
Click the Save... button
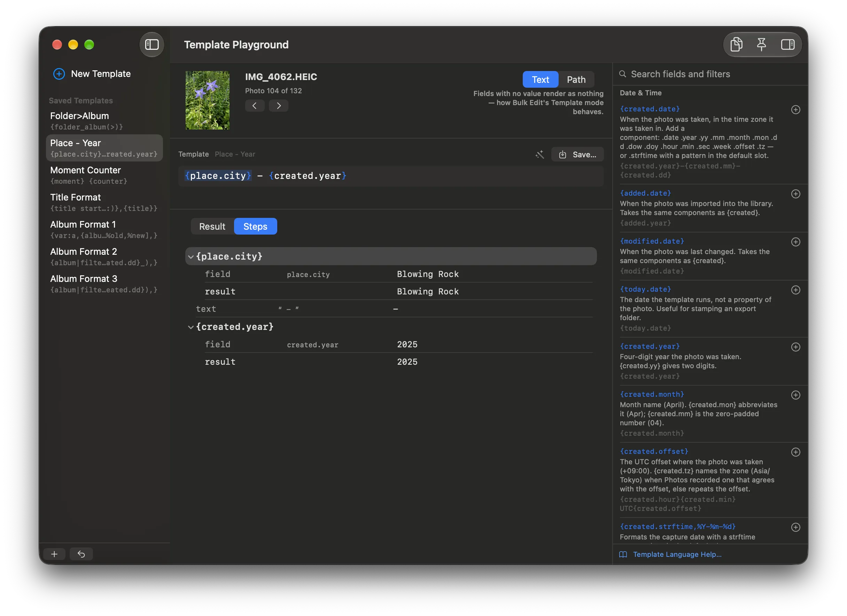577,155
